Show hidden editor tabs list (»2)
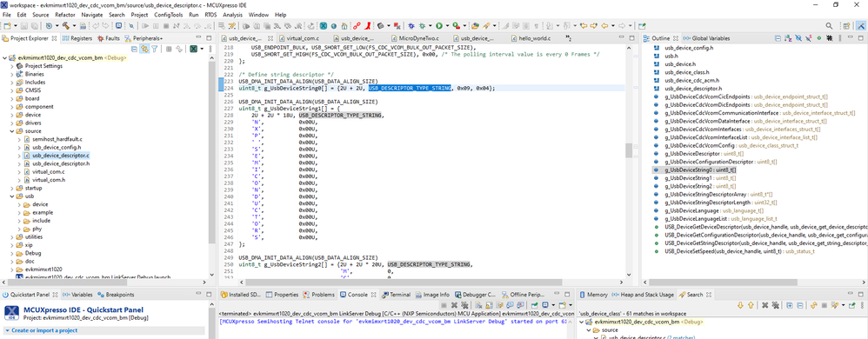 click(x=569, y=38)
